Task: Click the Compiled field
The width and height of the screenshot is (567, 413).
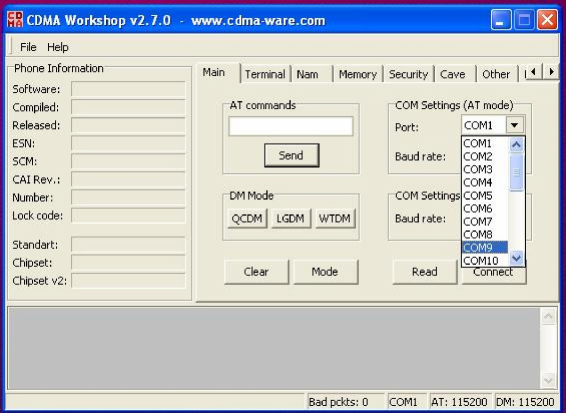Action: [128, 107]
